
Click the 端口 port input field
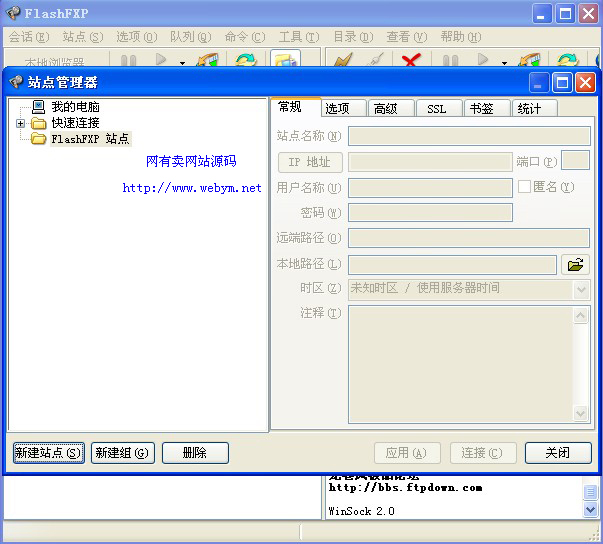(575, 160)
